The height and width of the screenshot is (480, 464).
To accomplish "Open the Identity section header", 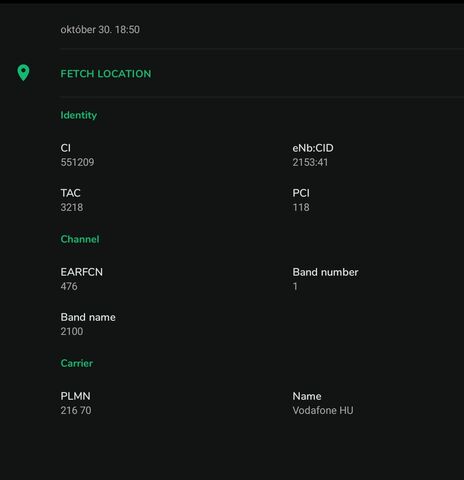I will tap(79, 115).
